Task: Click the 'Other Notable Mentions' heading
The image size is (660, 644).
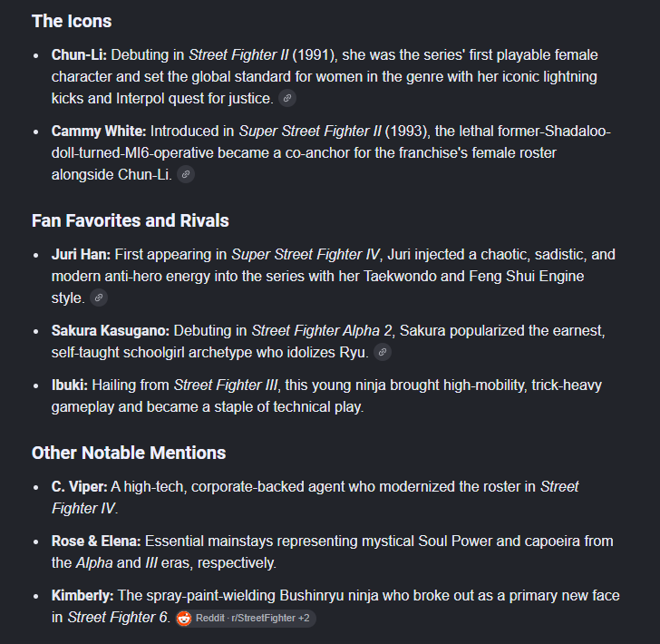Action: tap(129, 454)
